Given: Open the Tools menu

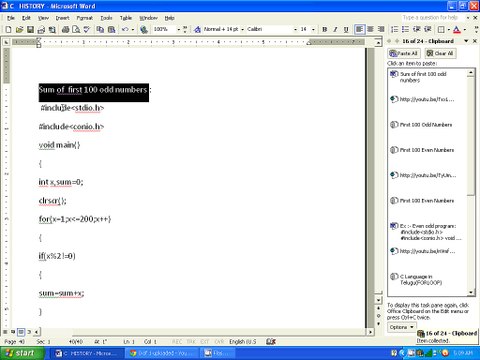Looking at the screenshot, I should [106, 18].
